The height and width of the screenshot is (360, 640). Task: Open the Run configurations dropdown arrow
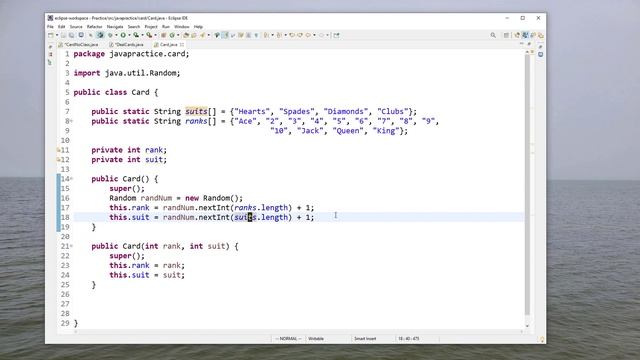pos(129,35)
